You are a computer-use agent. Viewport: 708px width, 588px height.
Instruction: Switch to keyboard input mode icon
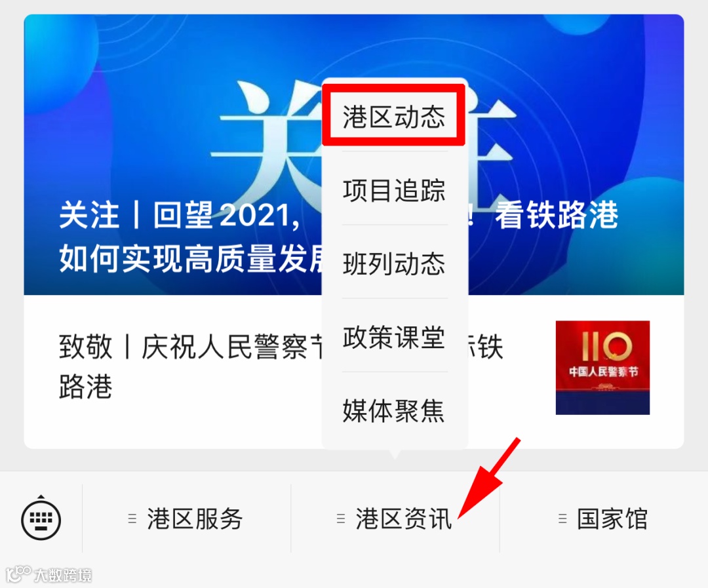point(41,519)
